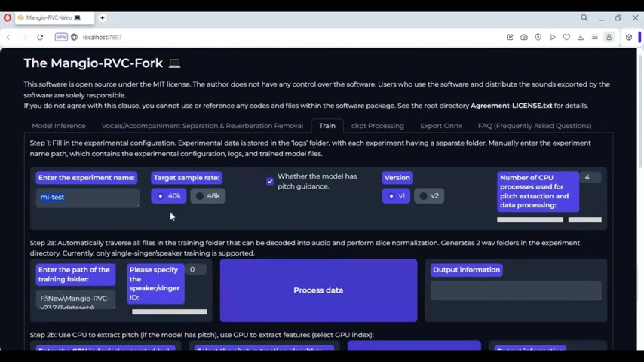Go back using the back arrow
The width and height of the screenshot is (644, 362).
pyautogui.click(x=8, y=37)
